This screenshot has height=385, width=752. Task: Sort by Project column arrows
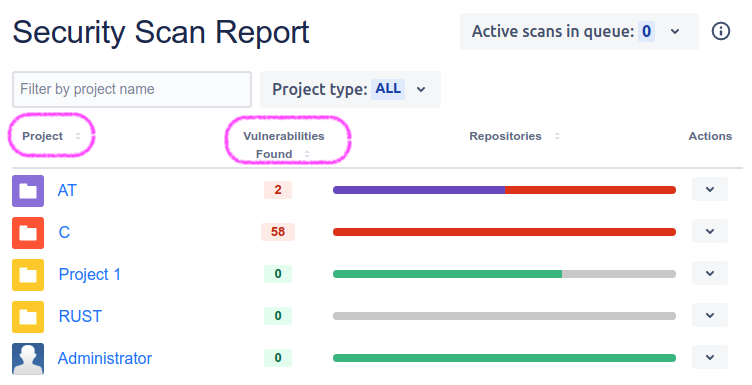coord(78,136)
